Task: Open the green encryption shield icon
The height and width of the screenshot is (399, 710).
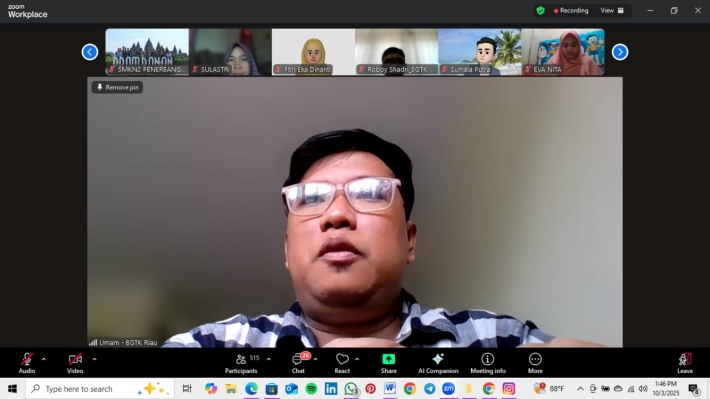Action: tap(541, 10)
